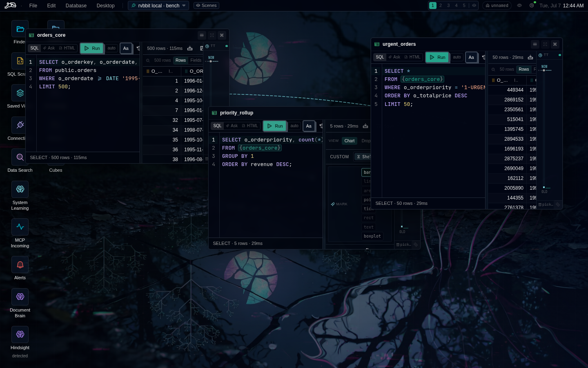588x368 pixels.
Task: Open the Data Search magnifier icon
Action: [x=20, y=157]
